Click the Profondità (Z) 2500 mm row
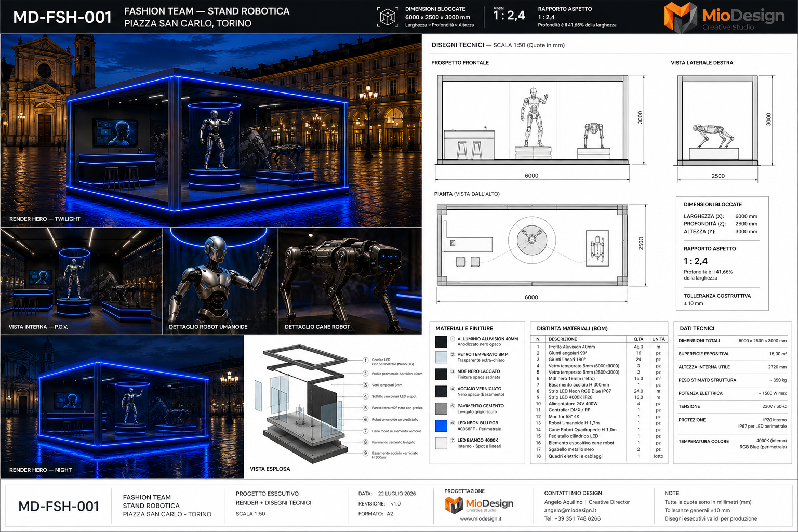 [721, 224]
